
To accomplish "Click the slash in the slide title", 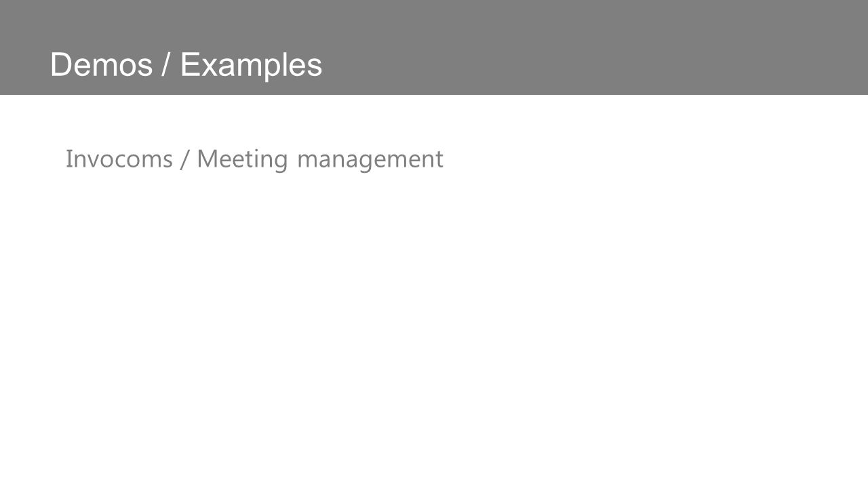I will [x=166, y=65].
